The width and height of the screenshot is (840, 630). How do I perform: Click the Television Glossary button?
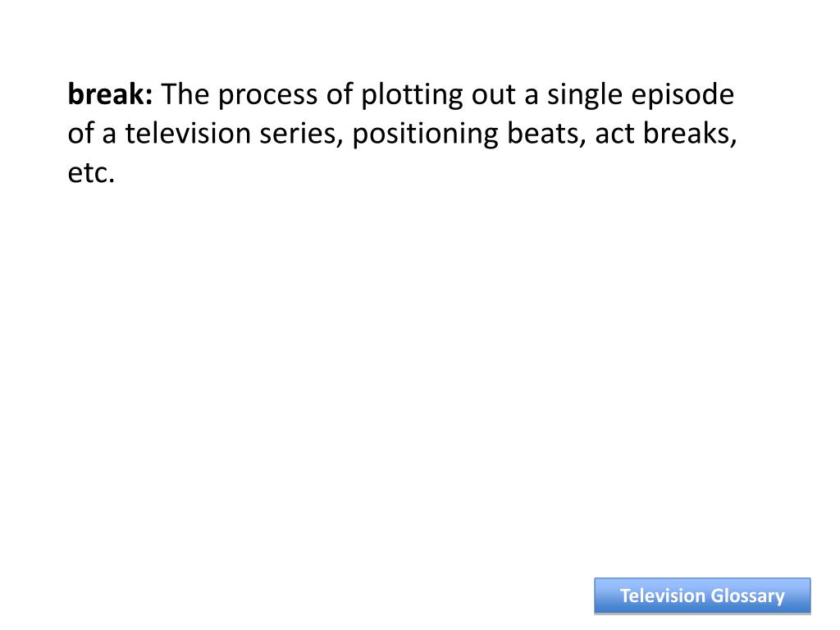tap(702, 596)
